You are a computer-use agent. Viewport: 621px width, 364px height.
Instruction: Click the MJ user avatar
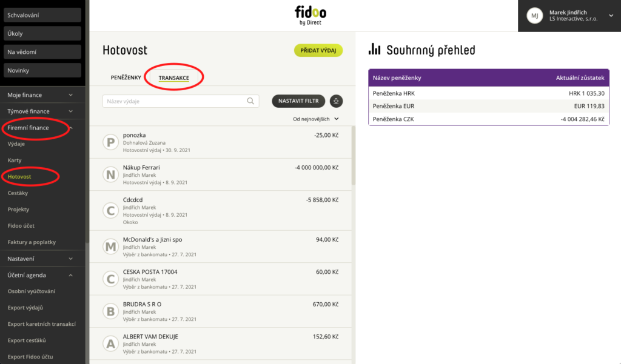[535, 16]
